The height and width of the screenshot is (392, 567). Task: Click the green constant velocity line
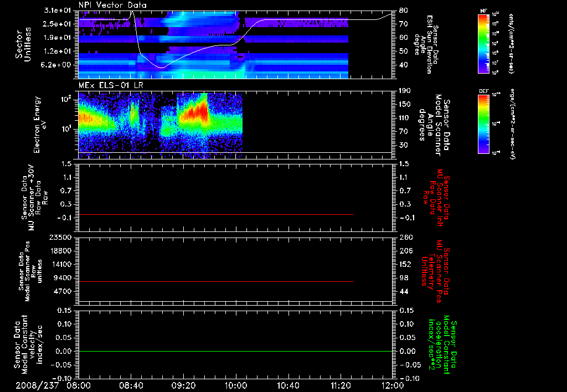(x=235, y=351)
